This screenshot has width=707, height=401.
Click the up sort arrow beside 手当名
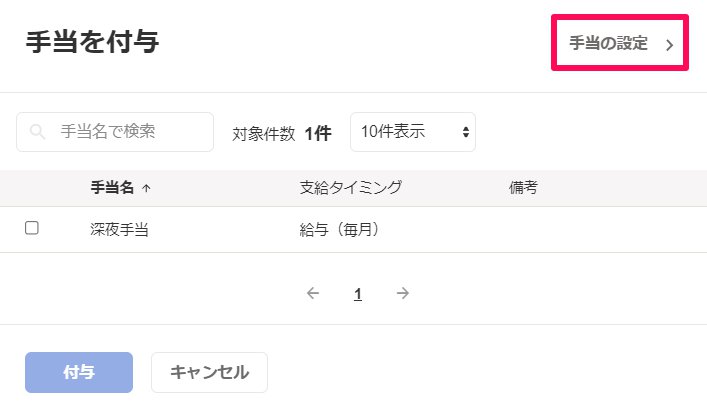pos(146,188)
